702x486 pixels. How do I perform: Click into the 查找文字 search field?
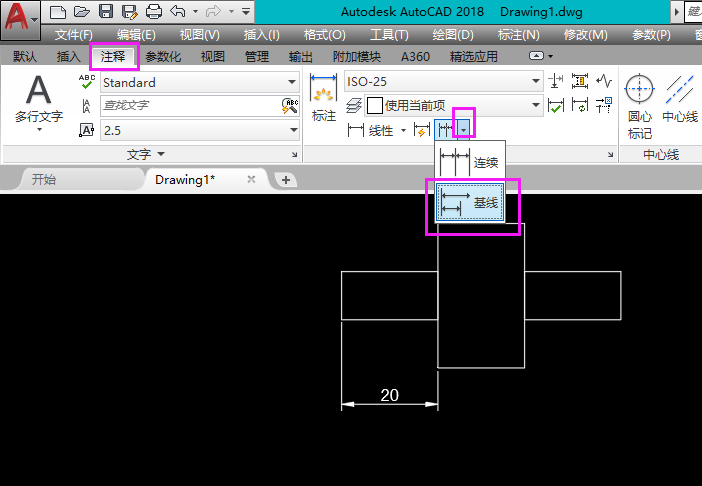click(190, 106)
